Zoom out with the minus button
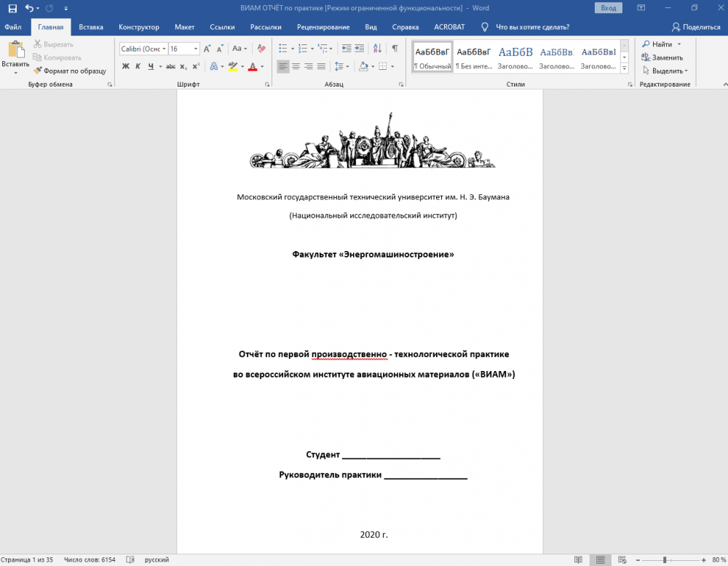 coord(638,560)
